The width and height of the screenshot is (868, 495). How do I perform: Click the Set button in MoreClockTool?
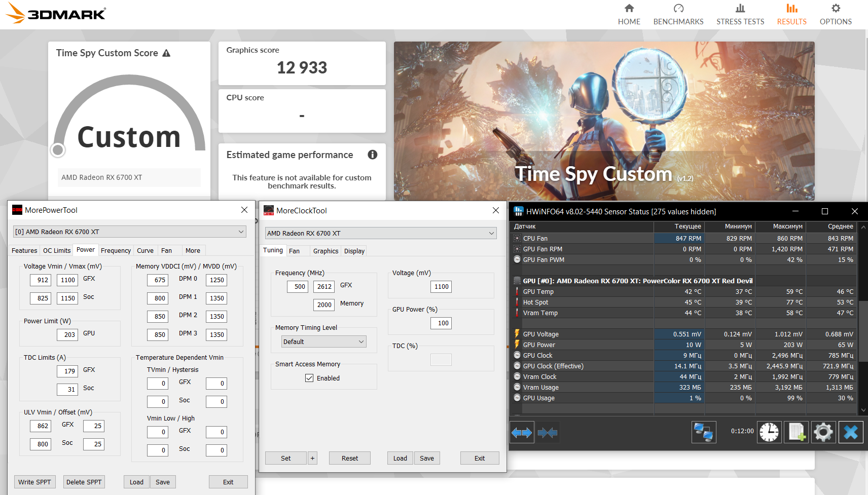(x=286, y=458)
